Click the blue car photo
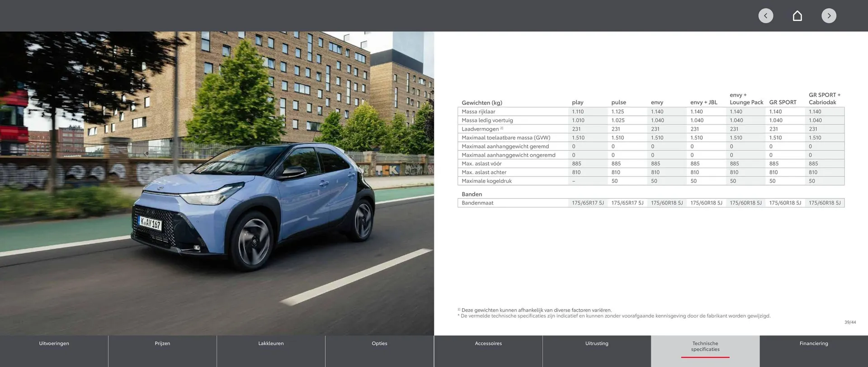The image size is (868, 367). coord(217,183)
